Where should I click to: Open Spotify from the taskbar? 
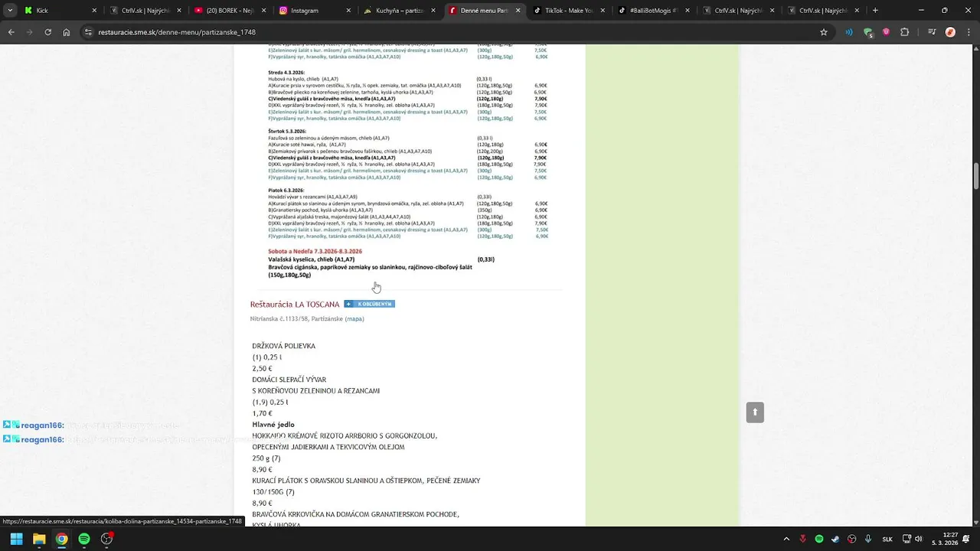point(84,539)
